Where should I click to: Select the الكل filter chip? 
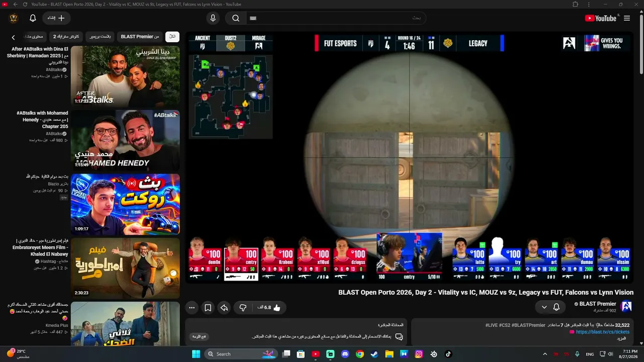(x=172, y=37)
